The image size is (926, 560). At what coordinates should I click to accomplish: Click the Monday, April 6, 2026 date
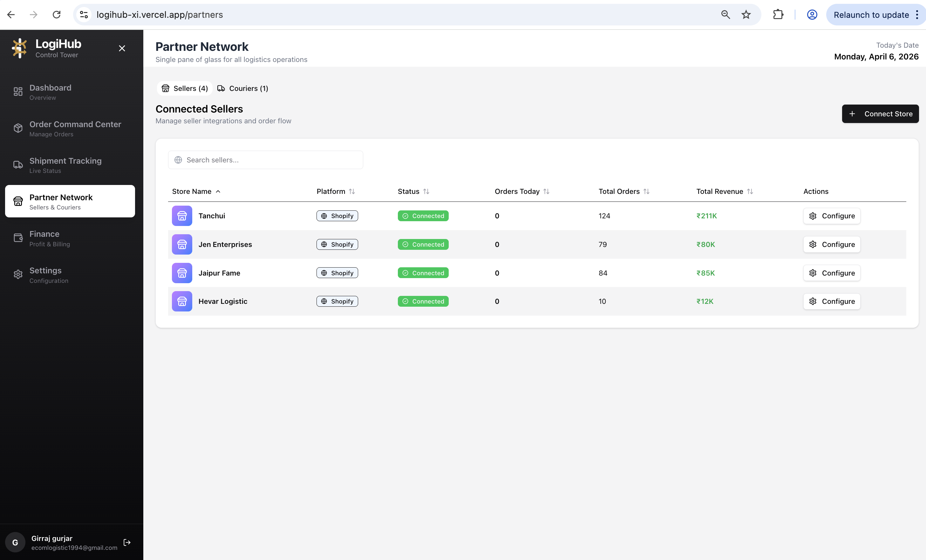tap(876, 56)
